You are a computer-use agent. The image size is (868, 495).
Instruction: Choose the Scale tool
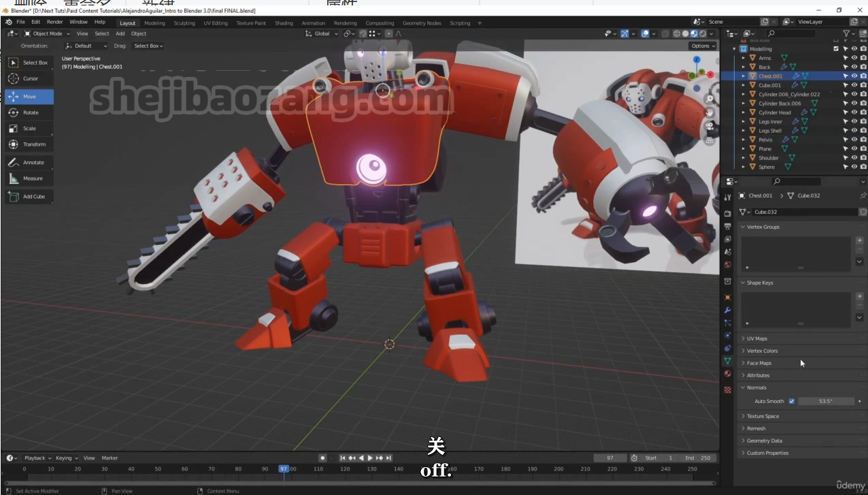click(29, 128)
